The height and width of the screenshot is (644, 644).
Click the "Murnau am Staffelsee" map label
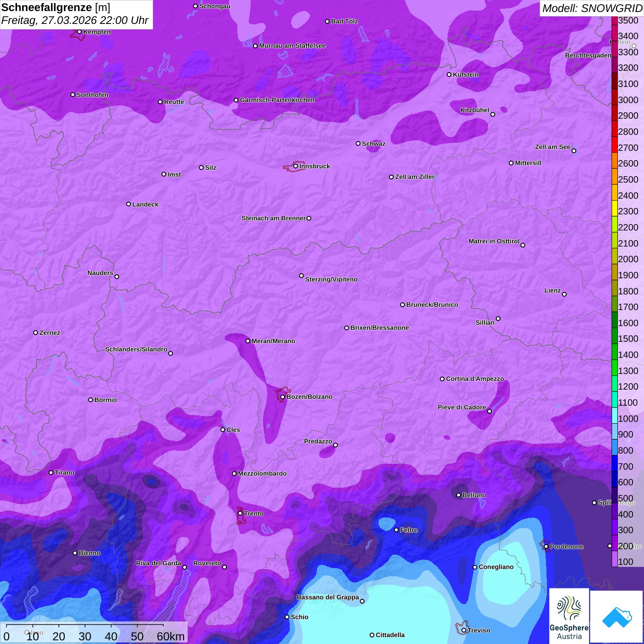click(293, 46)
